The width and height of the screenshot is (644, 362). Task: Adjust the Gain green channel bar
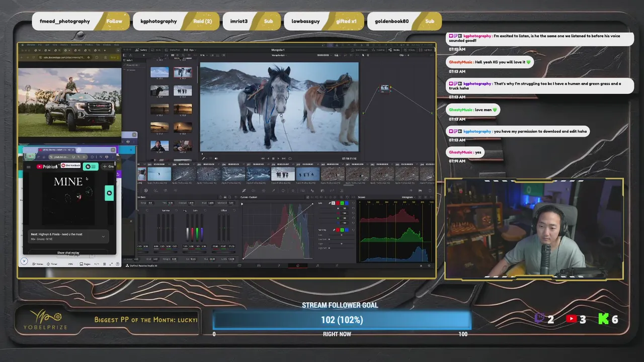point(197,227)
